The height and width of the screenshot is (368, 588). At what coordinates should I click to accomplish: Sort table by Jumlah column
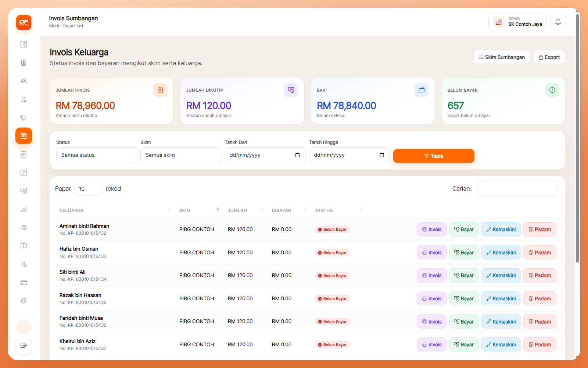pos(245,210)
